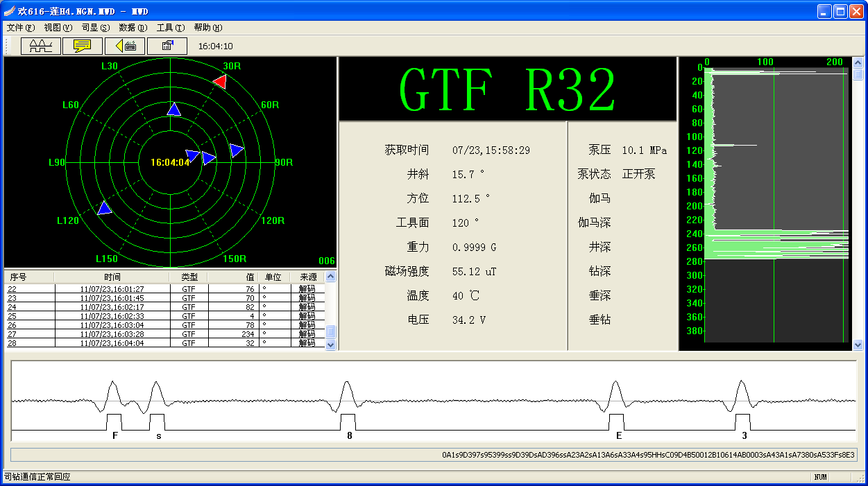Click the yellow 16:04:04 time at dial center
This screenshot has width=868, height=486.
pos(170,162)
